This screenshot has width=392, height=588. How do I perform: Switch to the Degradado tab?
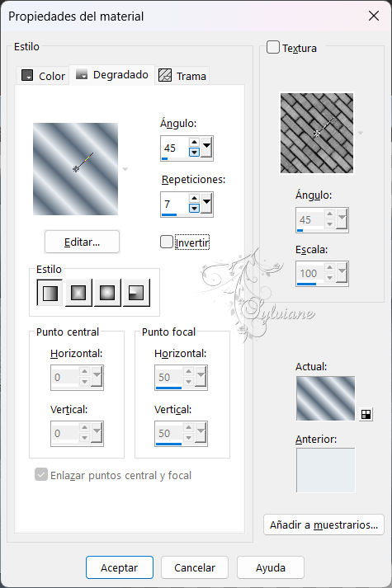click(x=111, y=75)
